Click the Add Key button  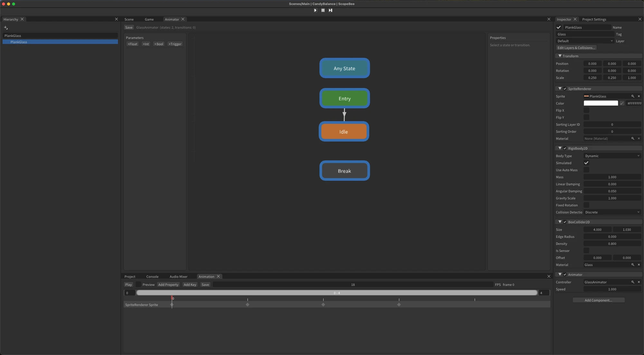[x=190, y=285]
